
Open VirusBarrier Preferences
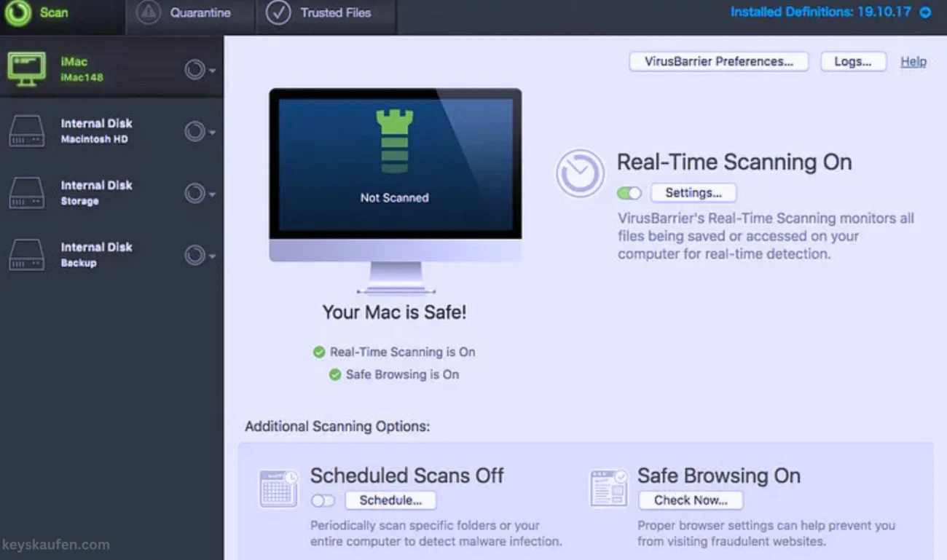click(x=718, y=62)
